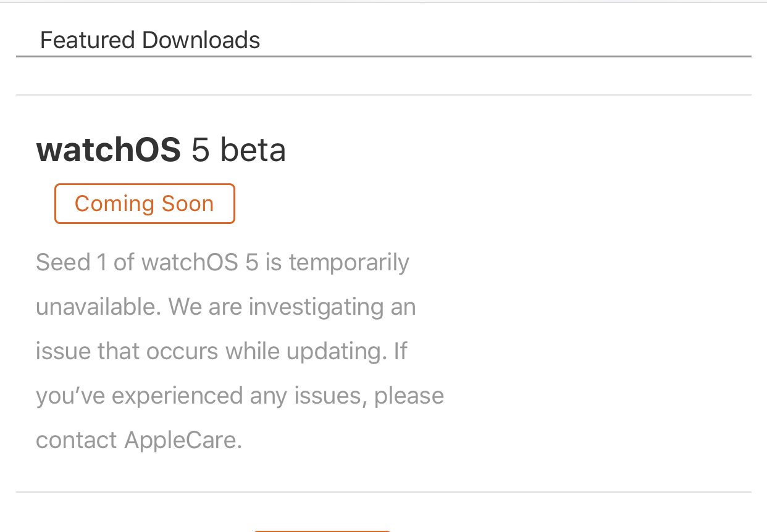
Task: Click the partially visible orange button at bottom
Action: click(x=322, y=531)
